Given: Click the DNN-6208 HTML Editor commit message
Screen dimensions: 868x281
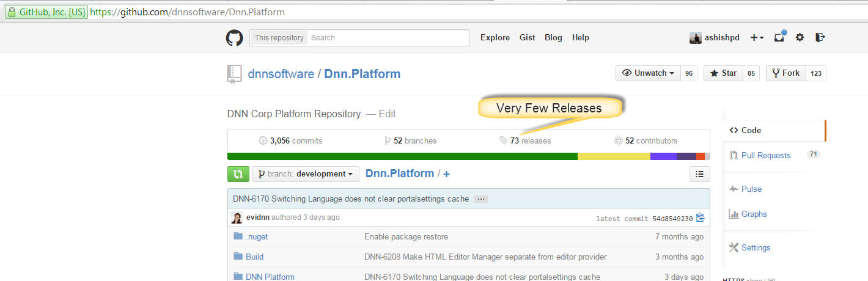Looking at the screenshot, I should [x=485, y=257].
